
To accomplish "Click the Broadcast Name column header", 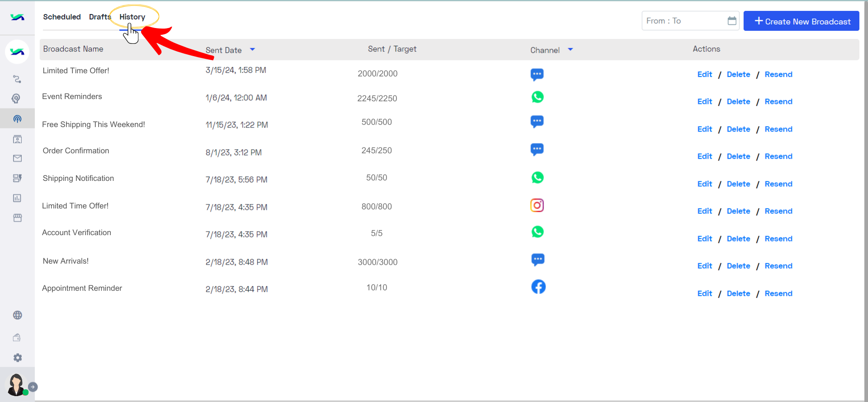I will [73, 49].
